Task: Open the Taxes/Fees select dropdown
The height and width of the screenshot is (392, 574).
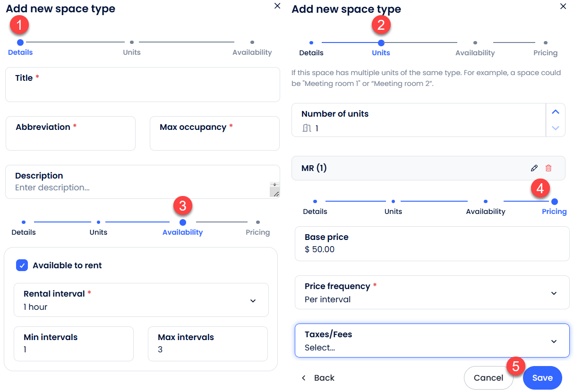Action: pyautogui.click(x=432, y=341)
